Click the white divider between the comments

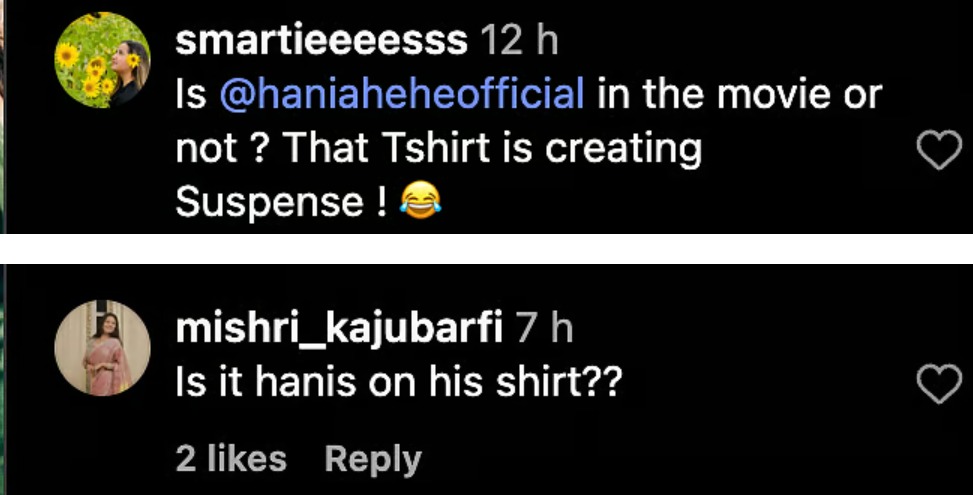coord(486,248)
